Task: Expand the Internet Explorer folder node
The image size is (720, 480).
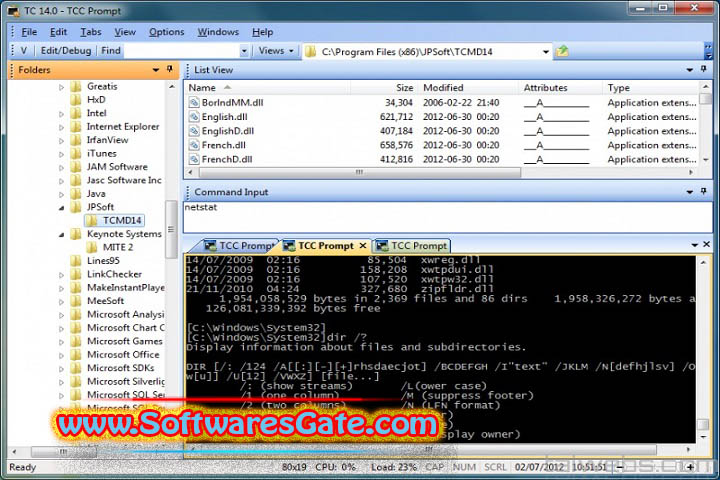Action: point(61,127)
